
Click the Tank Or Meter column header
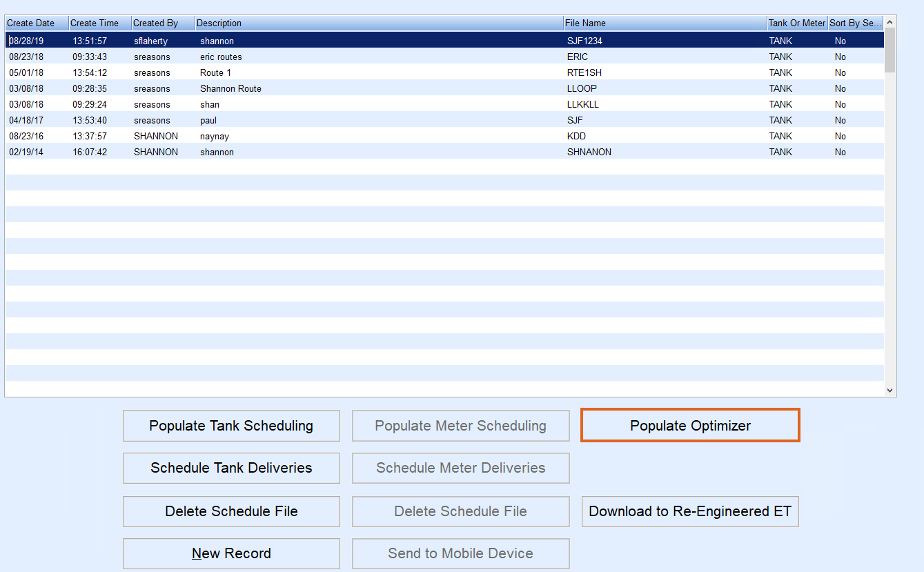(x=797, y=23)
